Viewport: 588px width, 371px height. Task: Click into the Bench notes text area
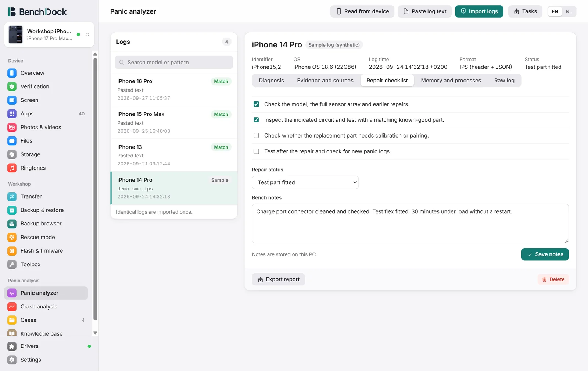410,224
